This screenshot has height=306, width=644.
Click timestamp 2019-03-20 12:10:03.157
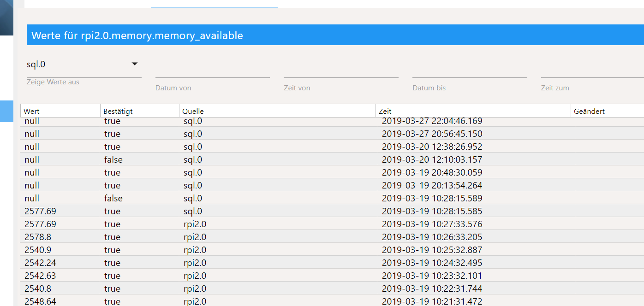point(432,160)
